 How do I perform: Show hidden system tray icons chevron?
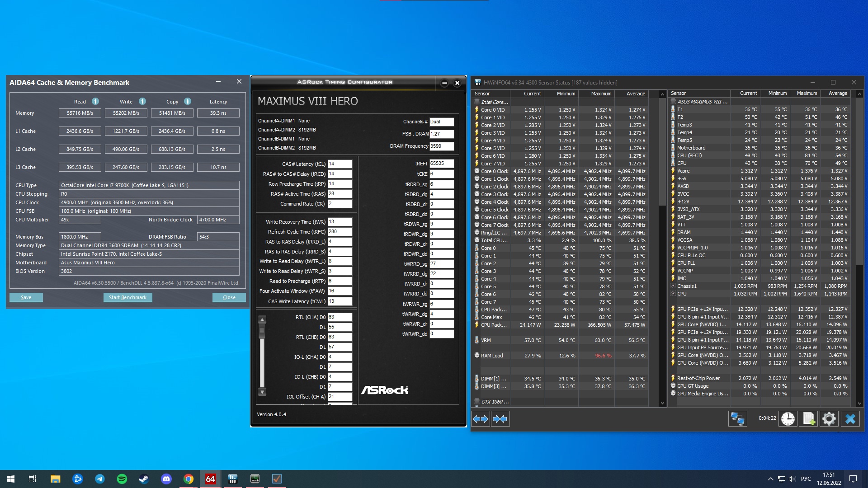point(770,479)
